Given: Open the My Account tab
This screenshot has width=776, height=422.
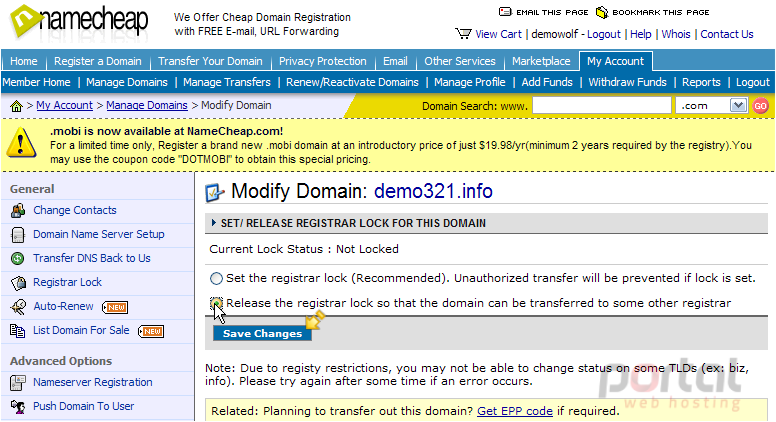Looking at the screenshot, I should 616,61.
